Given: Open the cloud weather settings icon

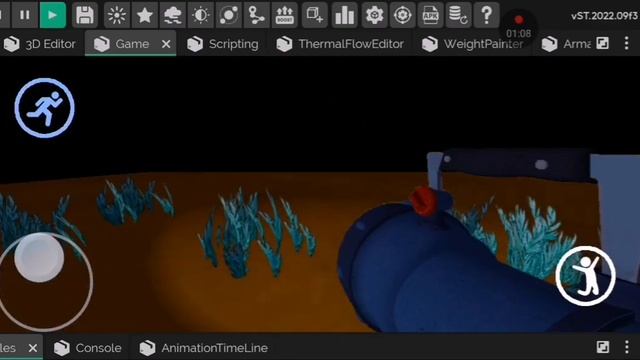Looking at the screenshot, I should [173, 15].
